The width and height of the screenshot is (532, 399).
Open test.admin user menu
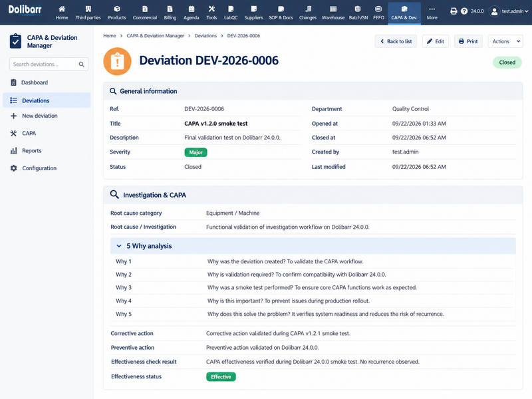click(x=508, y=11)
